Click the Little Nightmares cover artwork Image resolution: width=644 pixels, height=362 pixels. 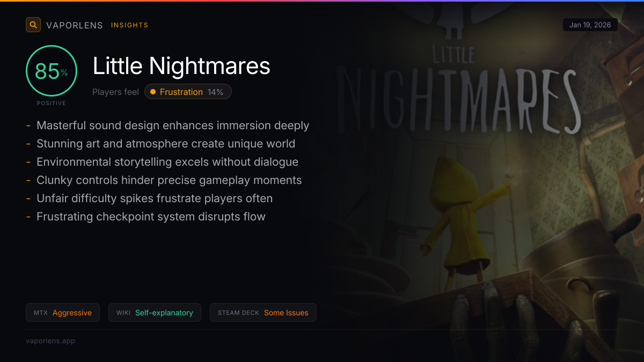pos(483,182)
